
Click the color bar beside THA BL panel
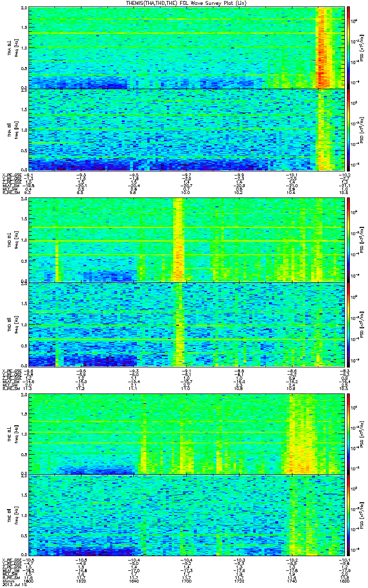[x=348, y=48]
